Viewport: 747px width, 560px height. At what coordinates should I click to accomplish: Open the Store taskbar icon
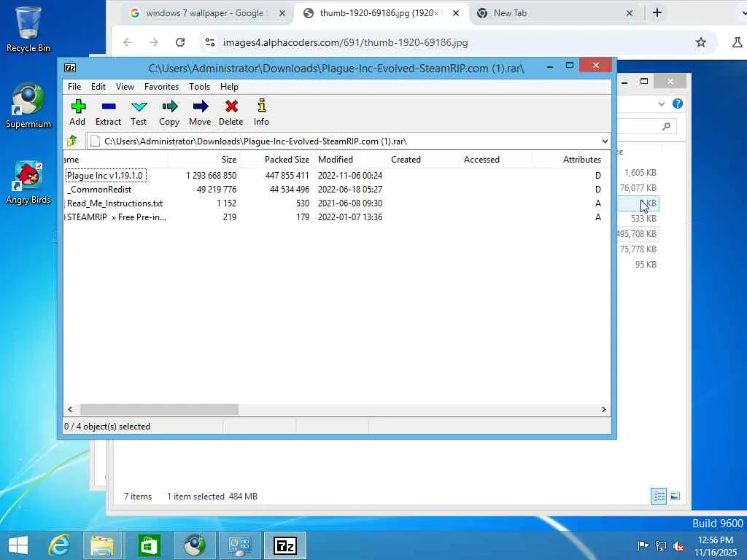pyautogui.click(x=149, y=545)
